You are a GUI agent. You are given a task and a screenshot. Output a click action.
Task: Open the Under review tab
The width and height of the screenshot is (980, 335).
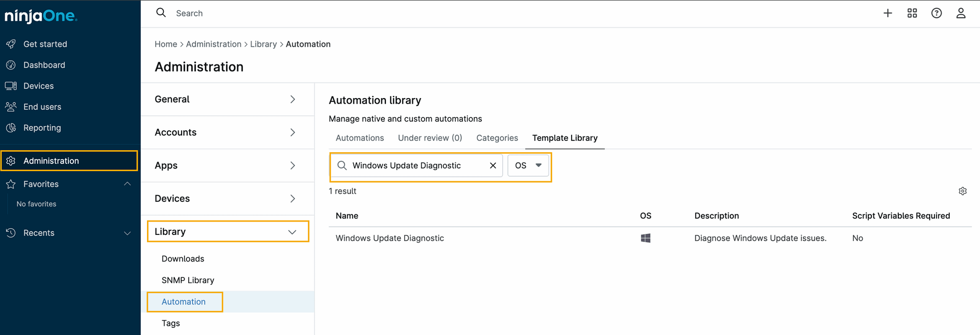430,138
